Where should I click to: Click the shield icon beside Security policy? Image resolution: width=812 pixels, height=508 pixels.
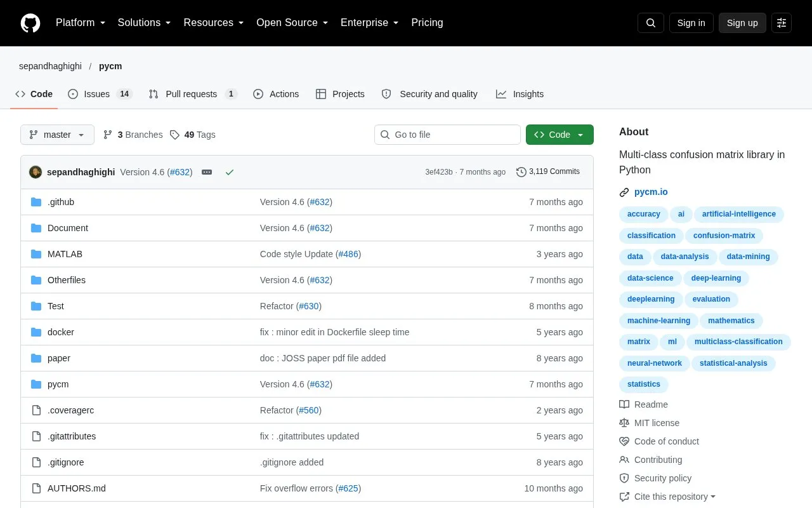624,478
